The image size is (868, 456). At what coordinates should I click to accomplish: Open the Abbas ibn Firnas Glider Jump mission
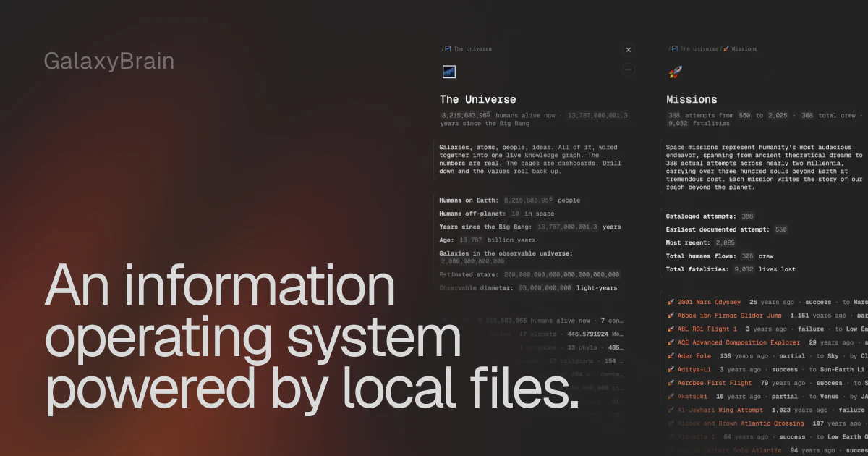click(x=729, y=316)
